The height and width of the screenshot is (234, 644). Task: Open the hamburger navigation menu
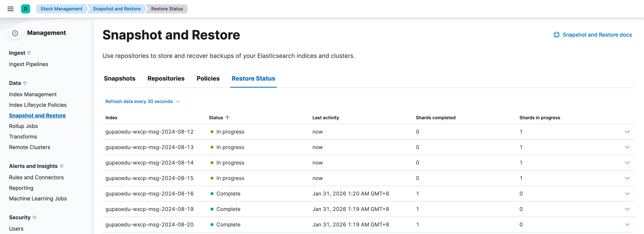point(11,9)
